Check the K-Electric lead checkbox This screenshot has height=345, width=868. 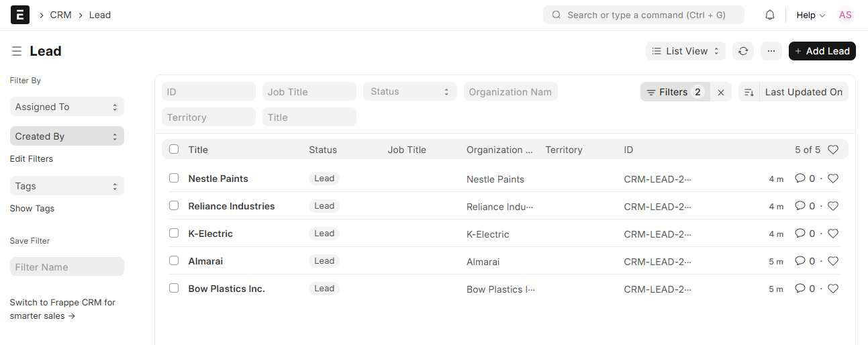[174, 234]
